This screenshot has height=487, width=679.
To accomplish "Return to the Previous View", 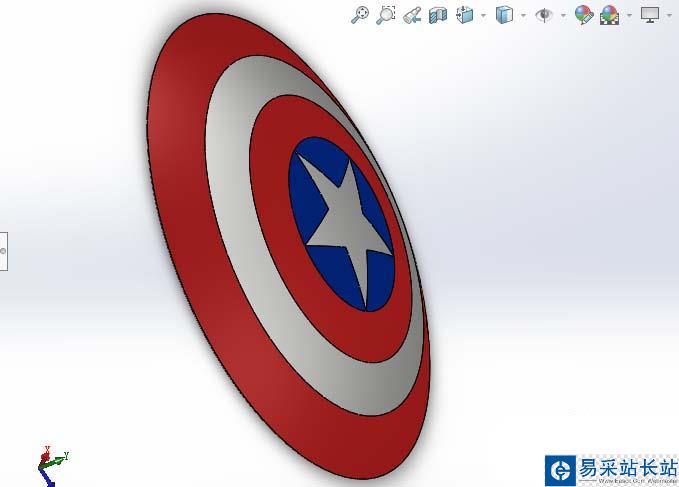I will tap(412, 16).
